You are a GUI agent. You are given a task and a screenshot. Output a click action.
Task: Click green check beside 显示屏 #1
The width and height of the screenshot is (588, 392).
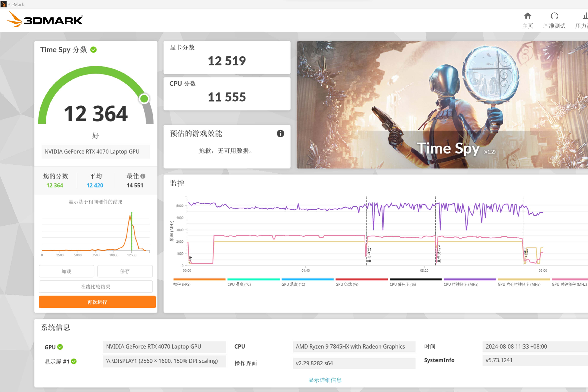(74, 361)
